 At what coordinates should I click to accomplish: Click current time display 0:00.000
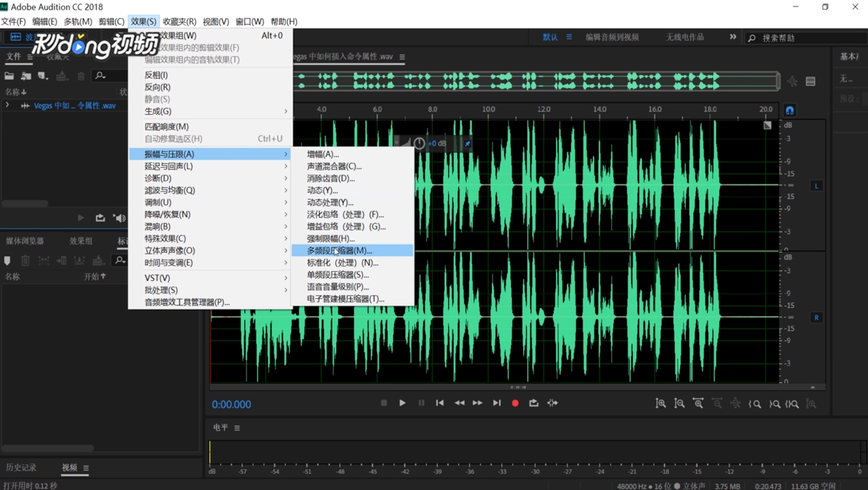(x=231, y=405)
